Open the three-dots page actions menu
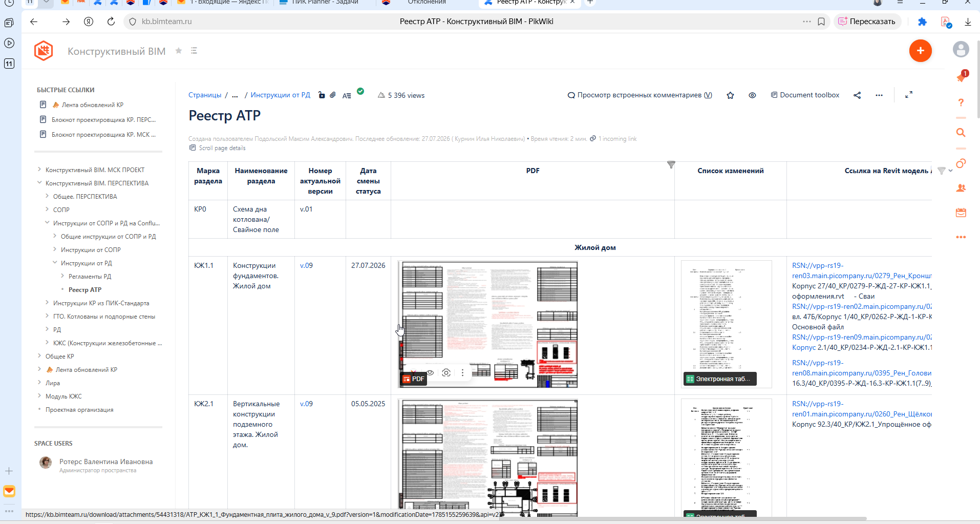The width and height of the screenshot is (980, 524). pyautogui.click(x=879, y=95)
